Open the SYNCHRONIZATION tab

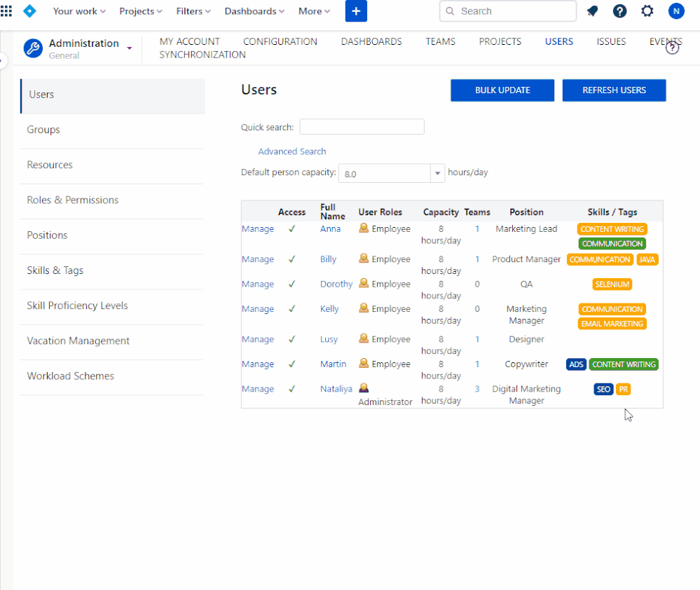(202, 54)
